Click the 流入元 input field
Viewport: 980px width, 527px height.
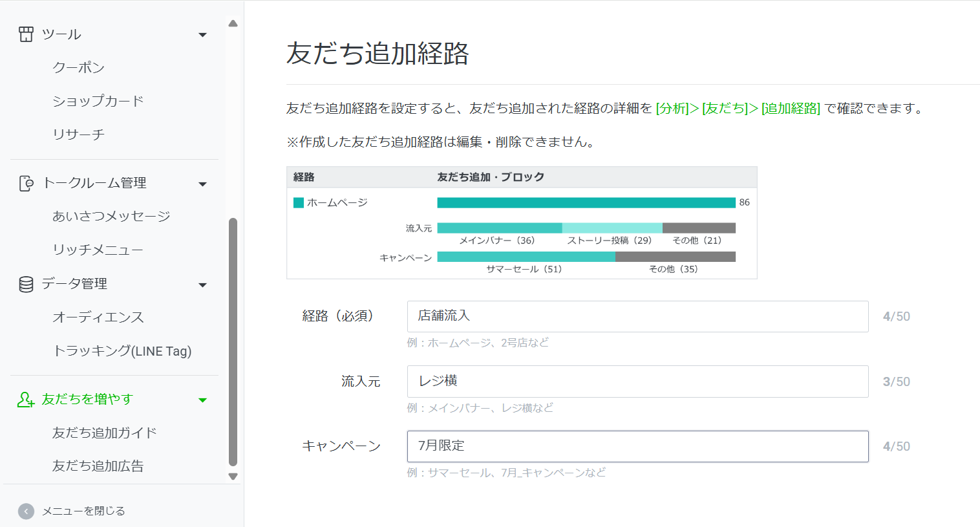(x=637, y=382)
